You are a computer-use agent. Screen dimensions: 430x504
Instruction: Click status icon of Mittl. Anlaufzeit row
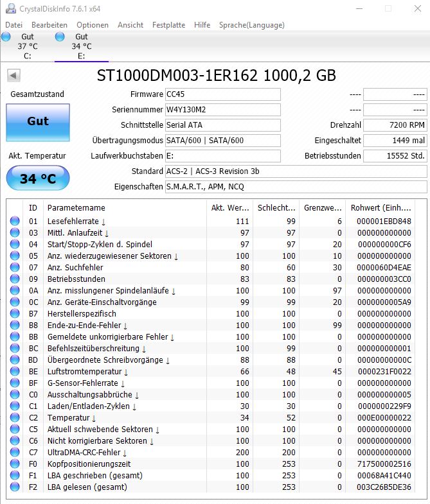pos(15,232)
